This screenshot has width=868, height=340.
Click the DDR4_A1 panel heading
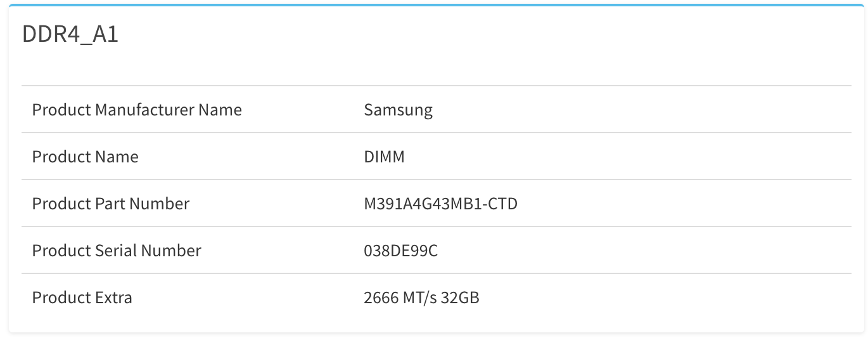pos(70,35)
